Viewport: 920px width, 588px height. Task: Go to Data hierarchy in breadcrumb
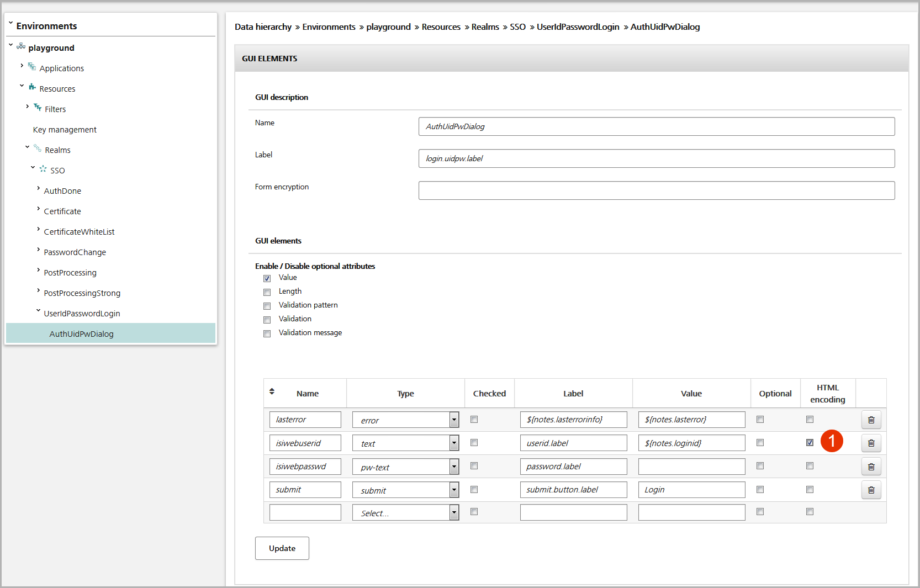click(263, 27)
